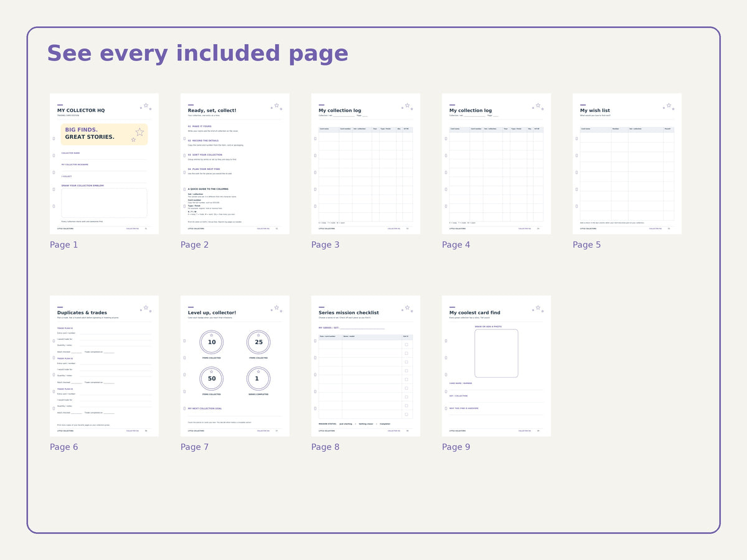Image resolution: width=747 pixels, height=560 pixels.
Task: Select the Page 2 Ready, set, collect! thumbnail
Action: pos(235,164)
